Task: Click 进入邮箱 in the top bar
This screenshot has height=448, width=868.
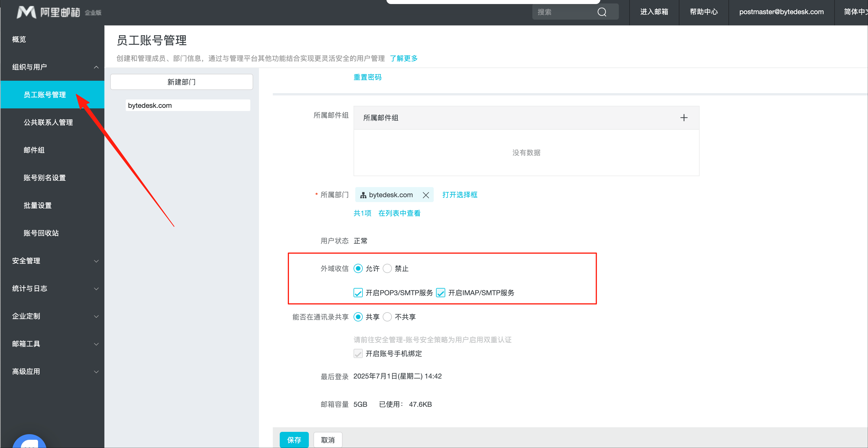Action: (654, 12)
